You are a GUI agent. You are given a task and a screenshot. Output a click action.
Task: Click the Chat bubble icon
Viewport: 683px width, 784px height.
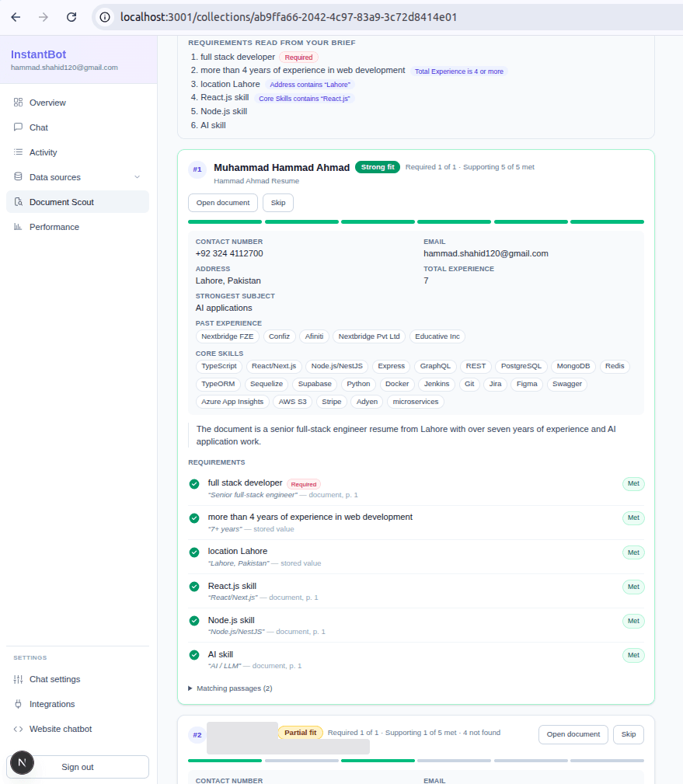pyautogui.click(x=19, y=127)
